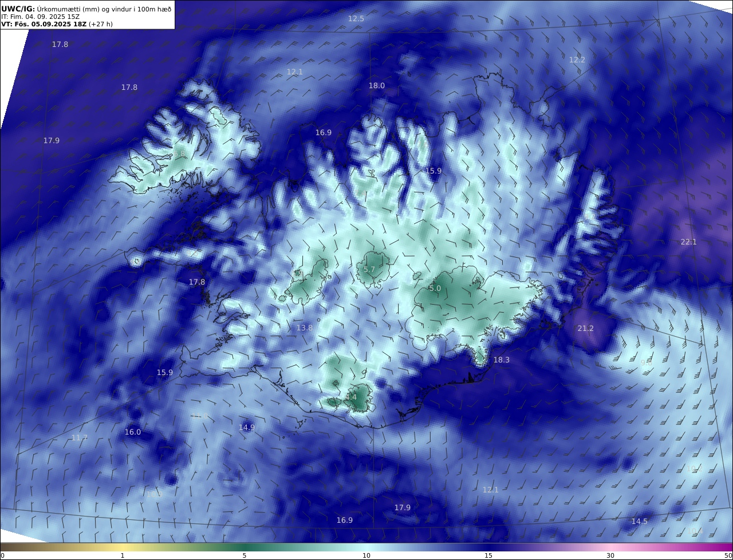Click the colorbar tick labeled 10
The width and height of the screenshot is (733, 560).
click(x=366, y=555)
